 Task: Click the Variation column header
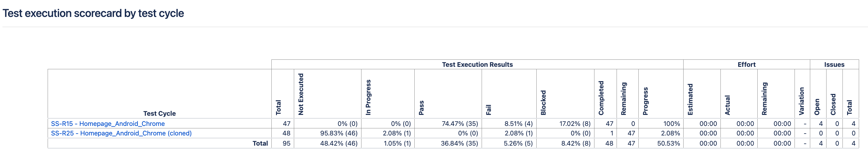[802, 101]
